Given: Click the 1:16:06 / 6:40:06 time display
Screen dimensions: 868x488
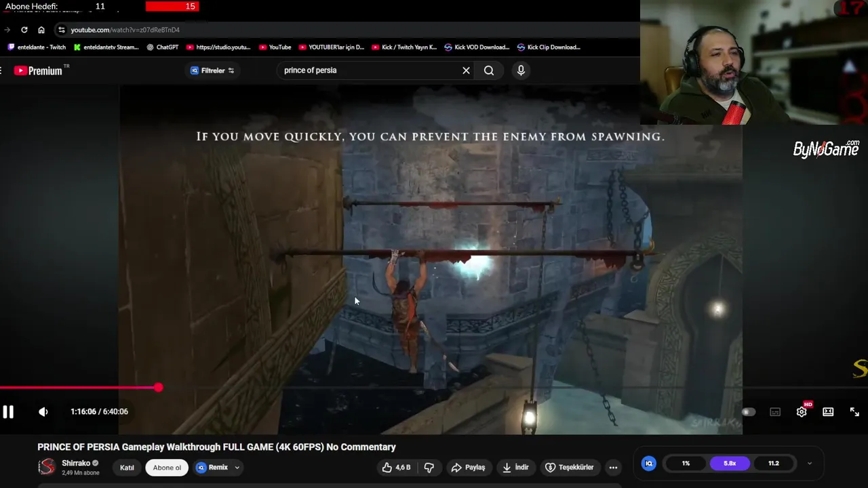Looking at the screenshot, I should coord(99,411).
